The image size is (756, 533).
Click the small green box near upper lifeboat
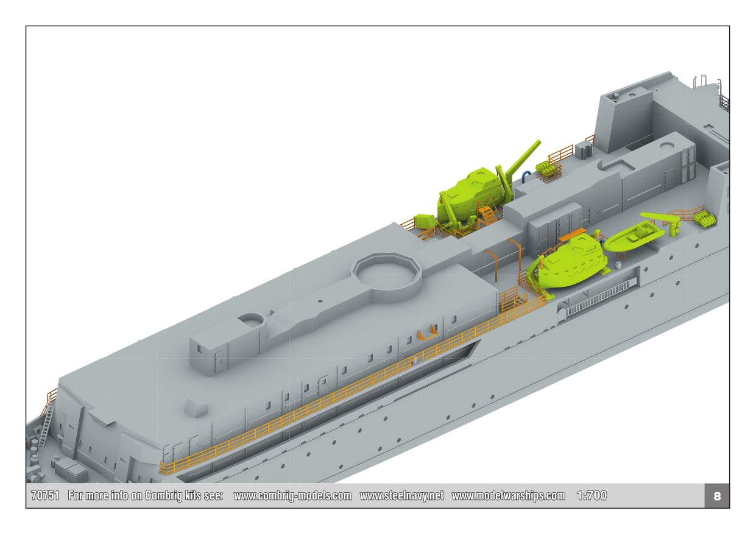coord(423,221)
